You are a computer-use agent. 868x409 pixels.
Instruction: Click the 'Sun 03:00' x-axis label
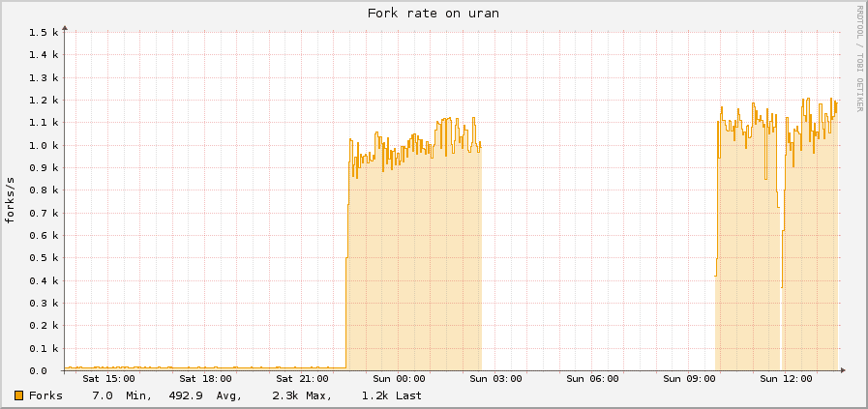(495, 379)
